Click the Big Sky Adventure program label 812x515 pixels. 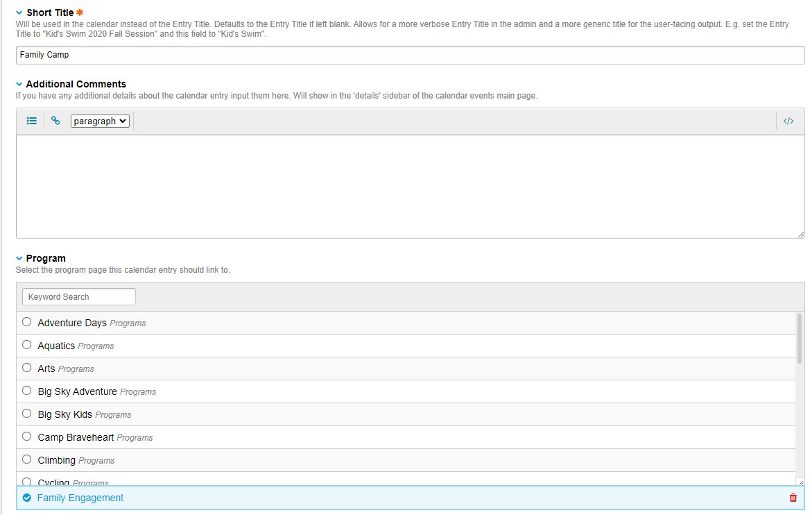click(77, 391)
